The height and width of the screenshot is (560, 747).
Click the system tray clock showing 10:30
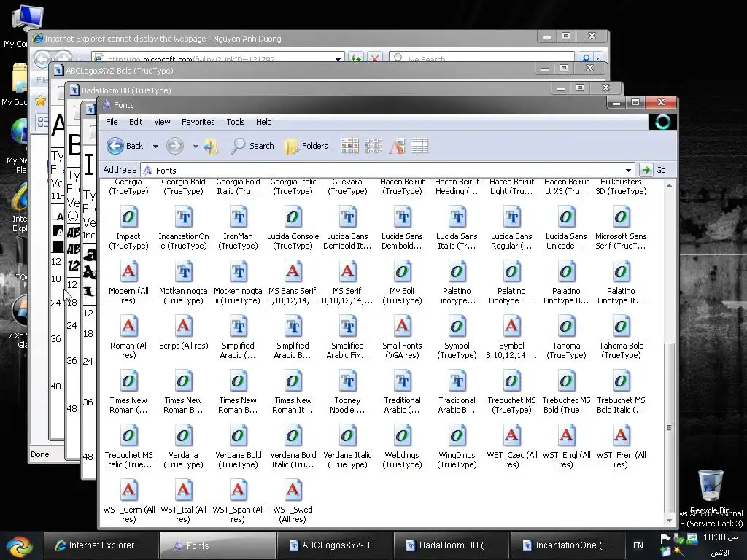point(720,537)
